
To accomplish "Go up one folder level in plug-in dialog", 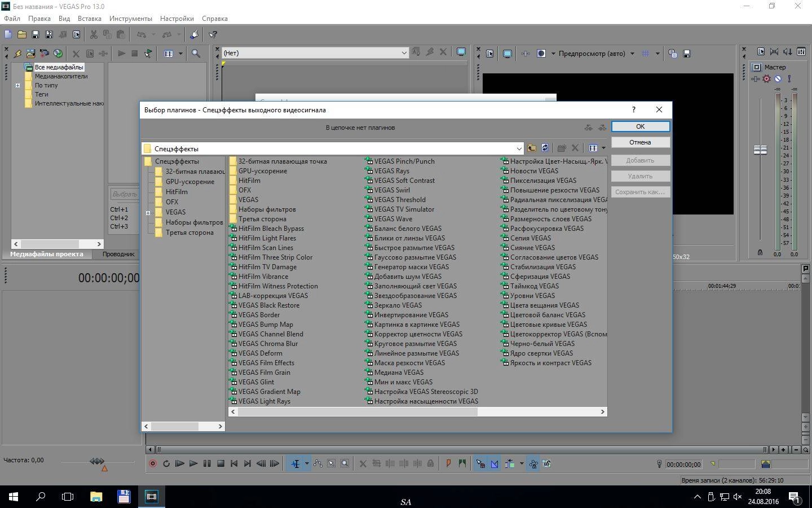I will [x=531, y=148].
